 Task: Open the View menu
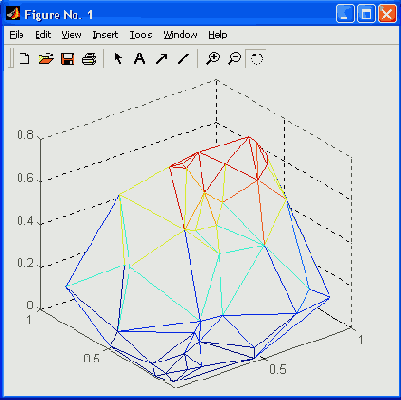(71, 35)
